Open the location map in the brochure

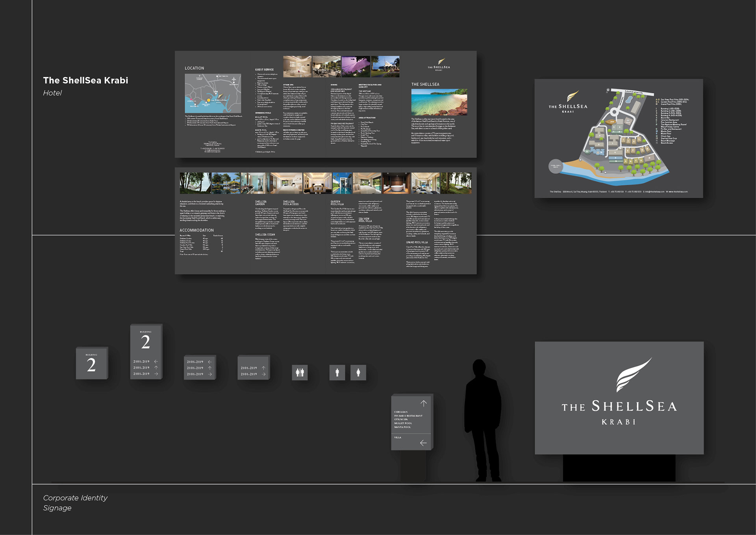click(213, 93)
